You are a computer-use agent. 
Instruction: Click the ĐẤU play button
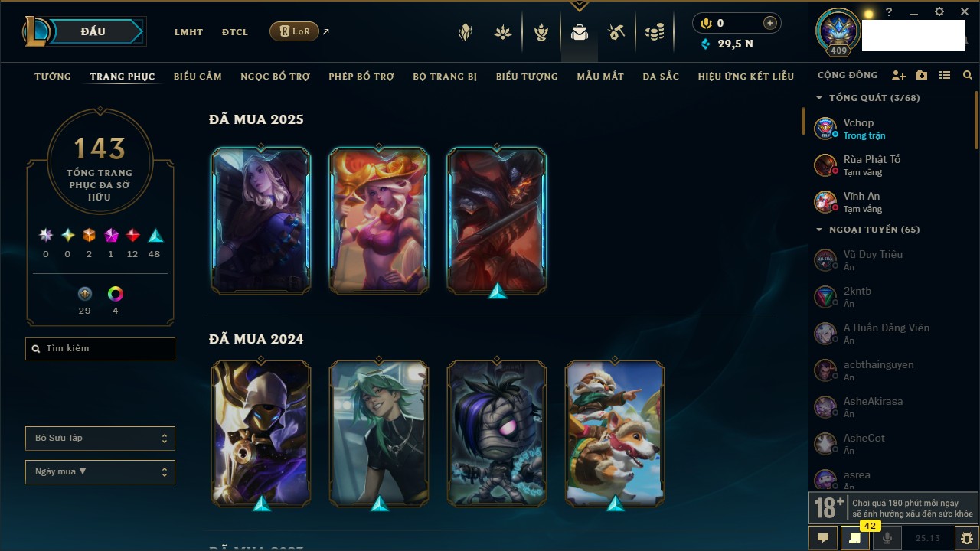coord(93,31)
